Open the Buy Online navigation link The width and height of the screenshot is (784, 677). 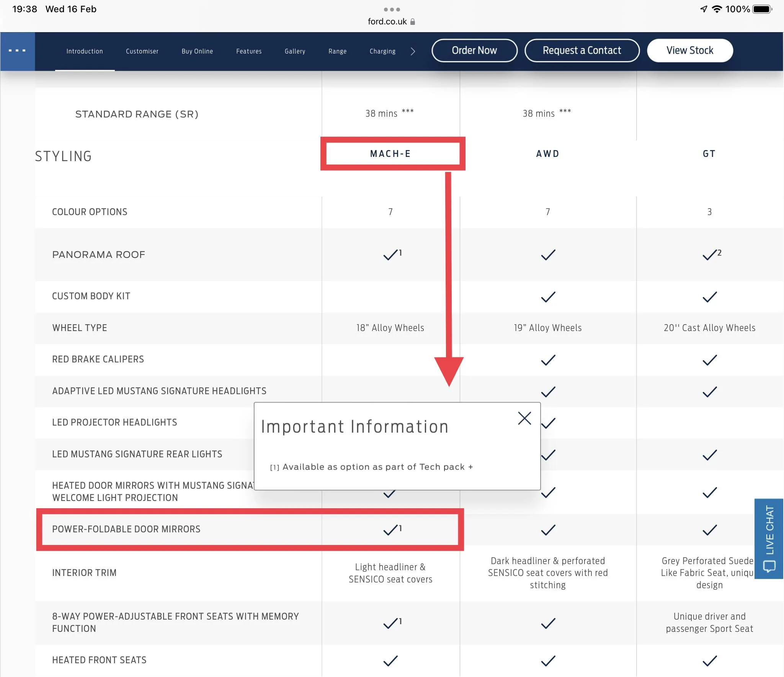click(197, 51)
